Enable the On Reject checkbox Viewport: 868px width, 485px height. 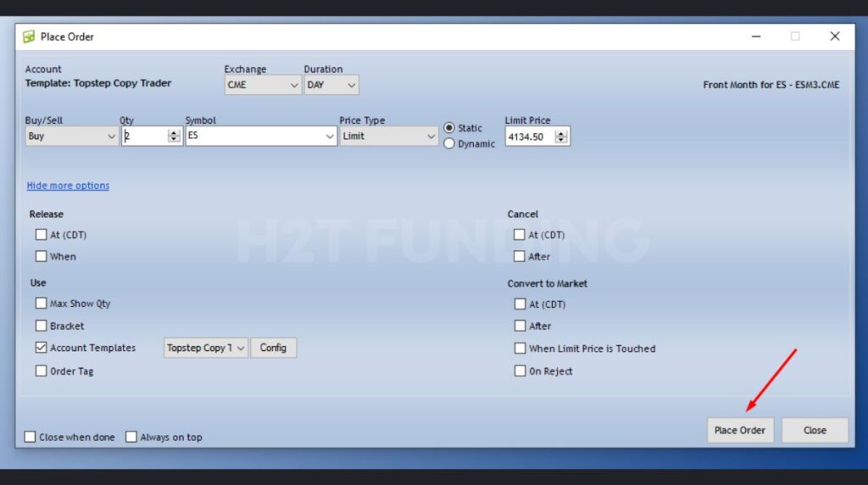520,371
